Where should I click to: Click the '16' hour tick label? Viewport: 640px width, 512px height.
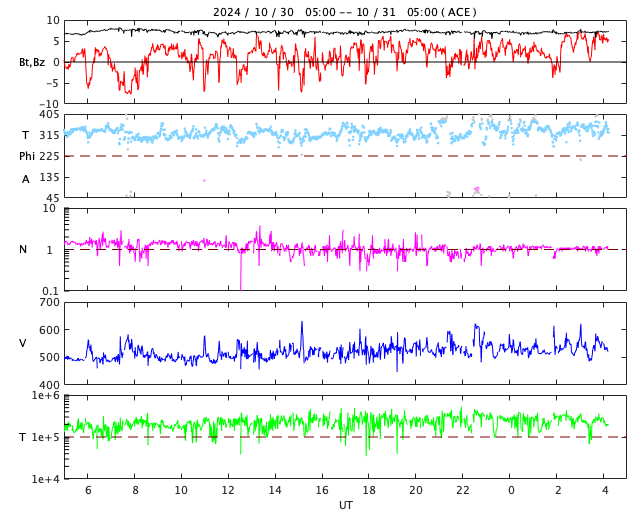click(322, 490)
